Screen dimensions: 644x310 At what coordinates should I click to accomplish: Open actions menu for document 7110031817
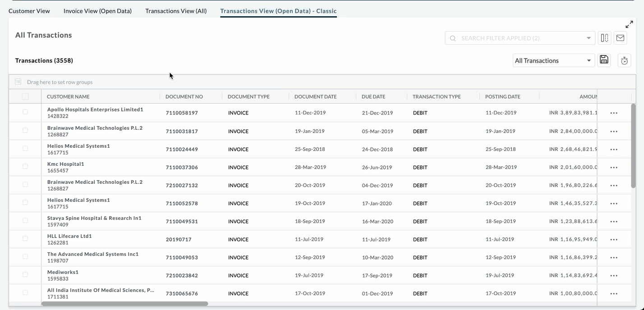pyautogui.click(x=614, y=131)
